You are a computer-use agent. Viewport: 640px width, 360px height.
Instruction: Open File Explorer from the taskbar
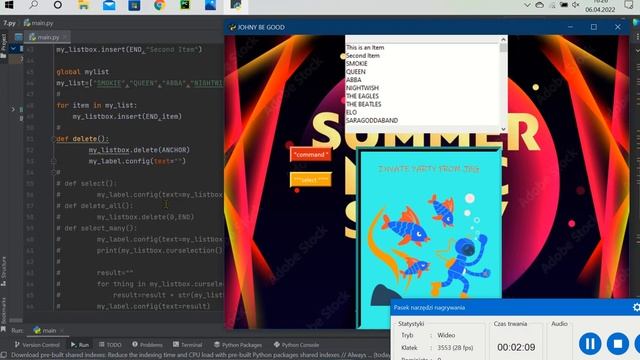click(83, 5)
